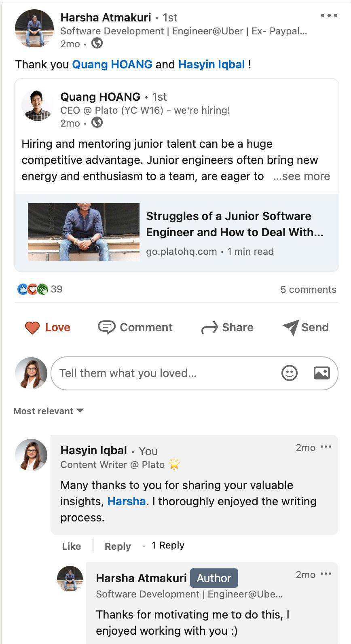Screen dimensions: 351x644
Task: Expand the 1 Reply thread
Action: tap(168, 545)
